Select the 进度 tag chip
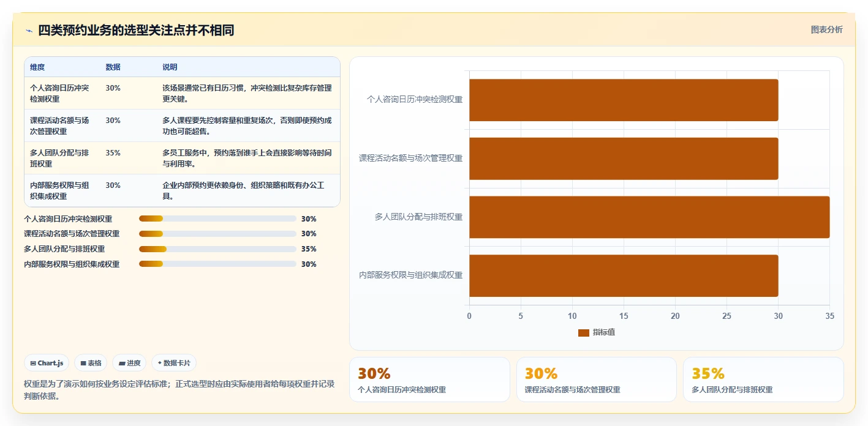 point(129,363)
